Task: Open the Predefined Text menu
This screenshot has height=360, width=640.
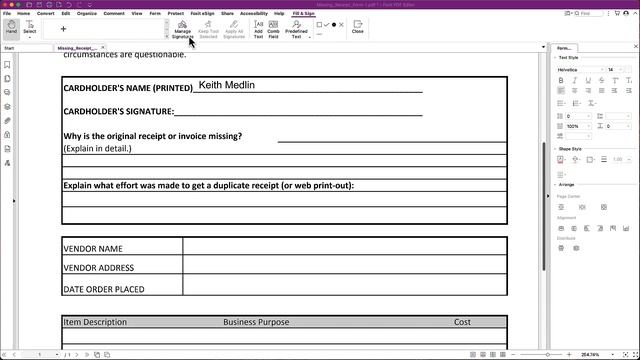Action: (x=296, y=29)
